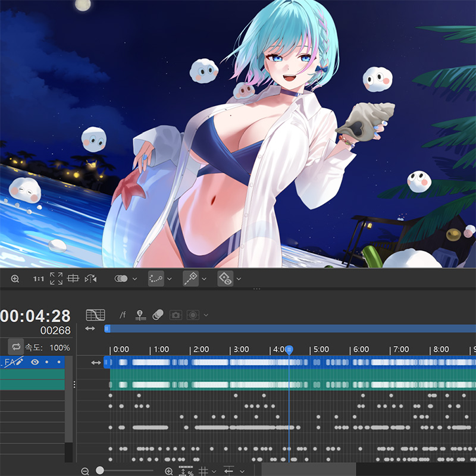Image resolution: width=476 pixels, height=476 pixels.
Task: Zoom out the timeline with minus magnifier
Action: [85, 471]
